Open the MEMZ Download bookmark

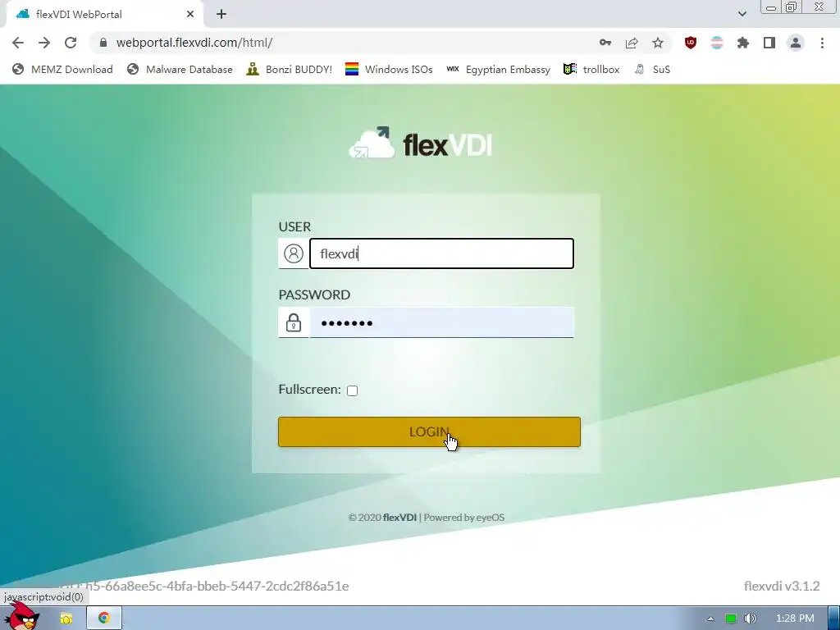[62, 69]
